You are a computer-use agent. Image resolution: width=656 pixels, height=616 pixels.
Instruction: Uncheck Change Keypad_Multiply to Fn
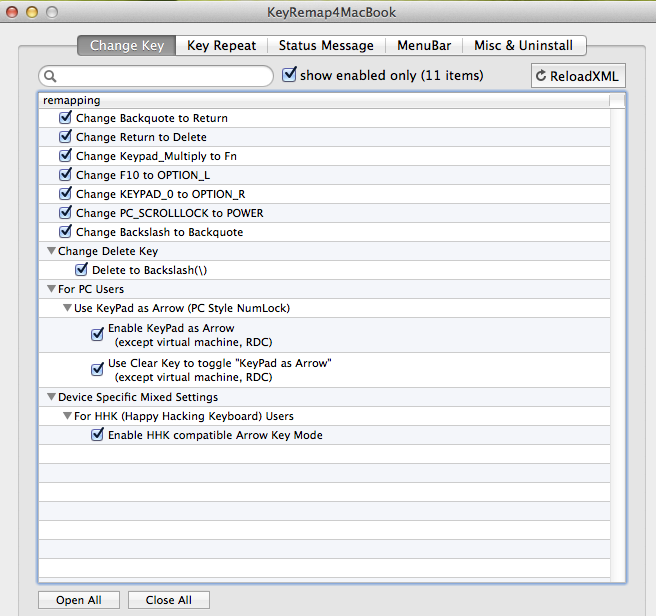(x=66, y=156)
